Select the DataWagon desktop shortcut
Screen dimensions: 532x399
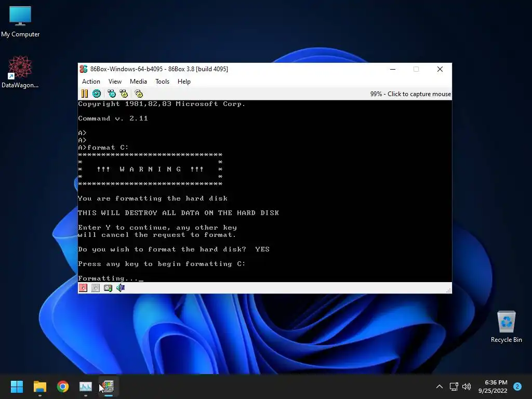click(x=20, y=72)
